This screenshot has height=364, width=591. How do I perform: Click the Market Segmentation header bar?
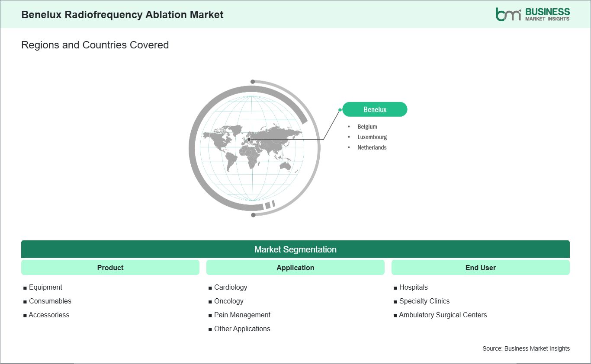click(x=295, y=249)
